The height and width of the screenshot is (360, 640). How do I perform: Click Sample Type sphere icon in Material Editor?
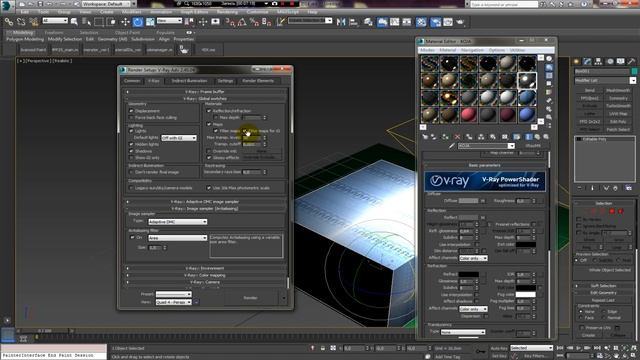(549, 59)
